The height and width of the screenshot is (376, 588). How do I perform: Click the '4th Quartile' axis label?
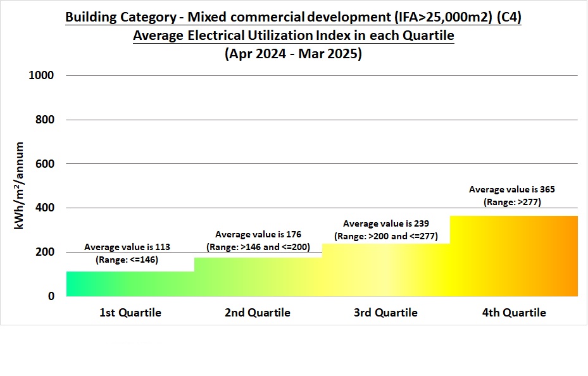[514, 312]
